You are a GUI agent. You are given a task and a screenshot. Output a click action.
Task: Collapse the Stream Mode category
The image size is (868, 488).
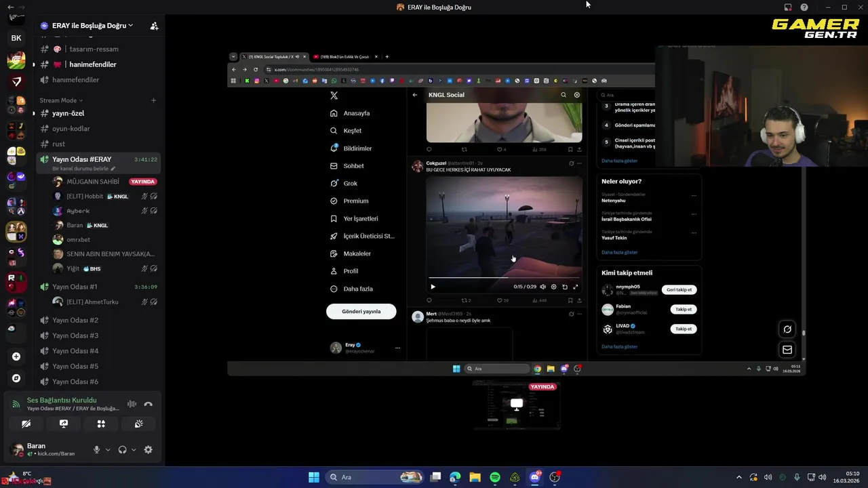click(x=61, y=100)
